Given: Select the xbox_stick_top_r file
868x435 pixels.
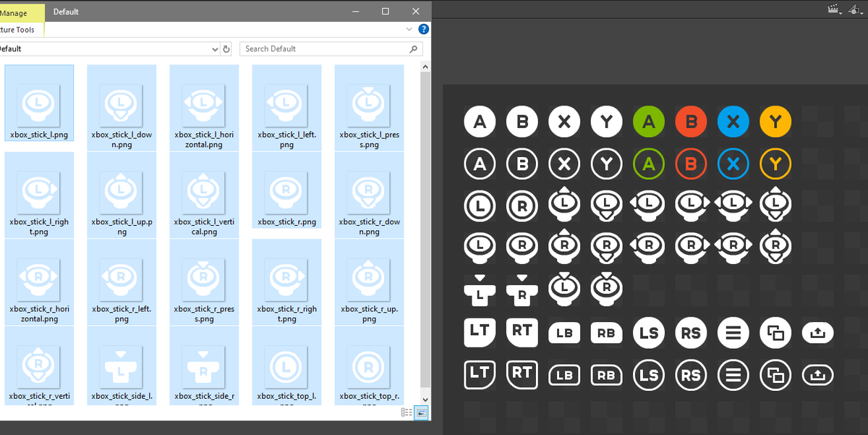Looking at the screenshot, I should point(369,365).
